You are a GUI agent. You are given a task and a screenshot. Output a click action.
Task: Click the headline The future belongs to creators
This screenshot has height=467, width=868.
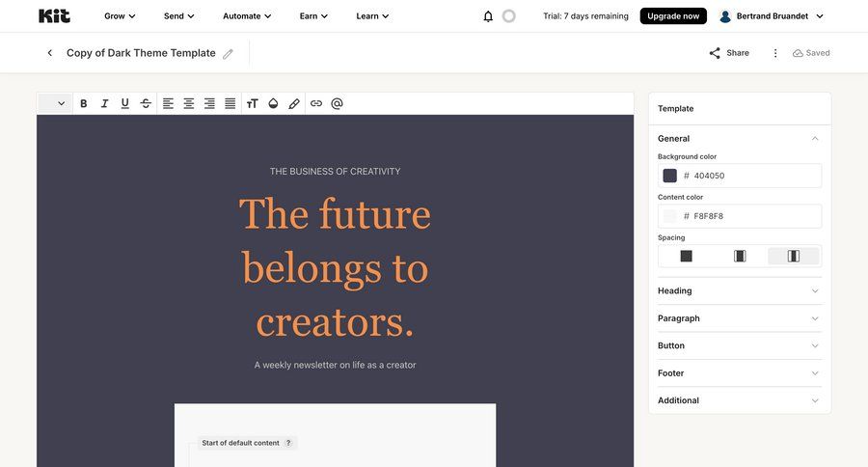coord(335,267)
